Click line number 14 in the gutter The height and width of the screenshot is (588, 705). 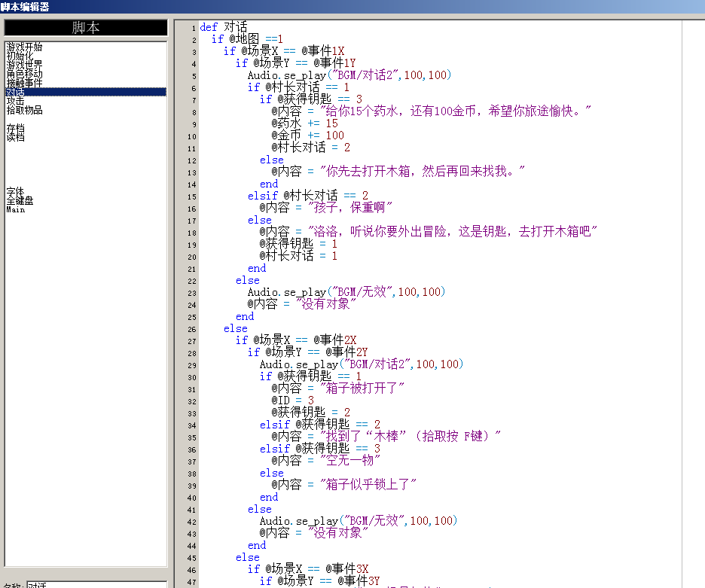pos(192,184)
